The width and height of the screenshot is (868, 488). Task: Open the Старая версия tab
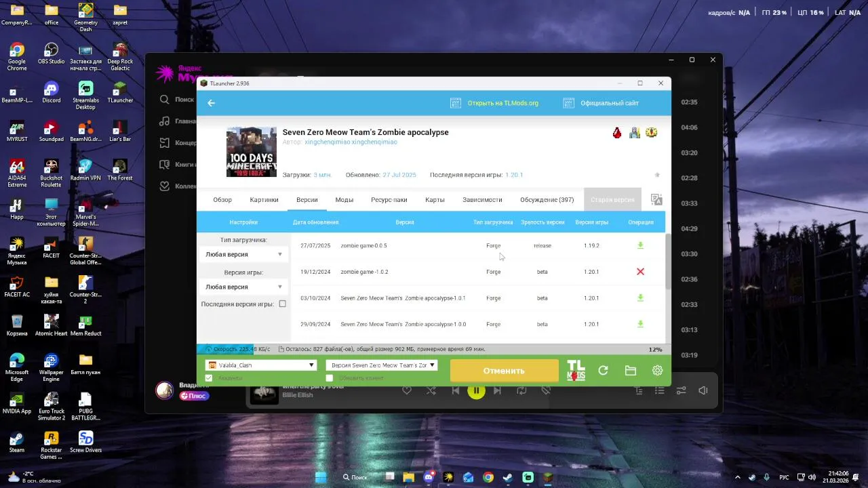(612, 200)
